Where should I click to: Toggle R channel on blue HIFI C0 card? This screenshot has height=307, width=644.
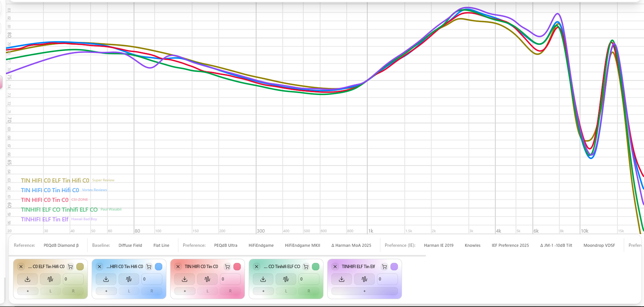tap(151, 291)
